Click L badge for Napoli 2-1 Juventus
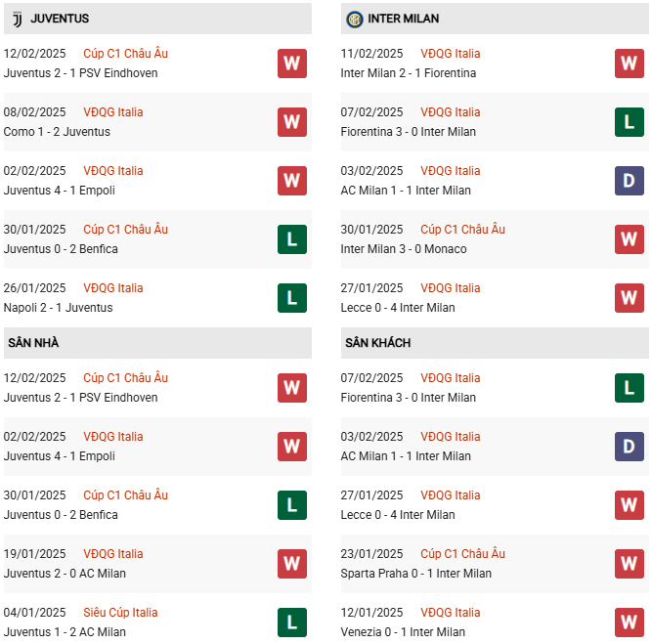Screen dimensions: 651x644 291,298
